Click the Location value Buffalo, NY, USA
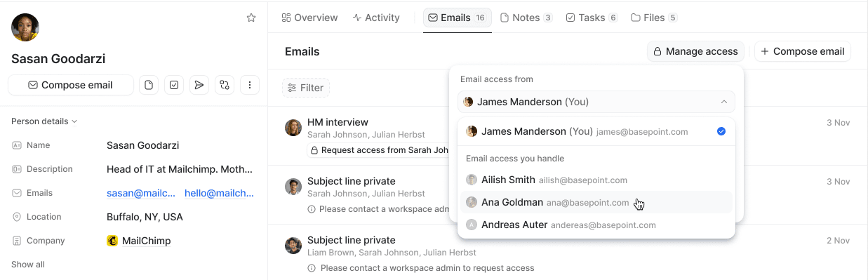The height and width of the screenshot is (280, 868). (145, 217)
